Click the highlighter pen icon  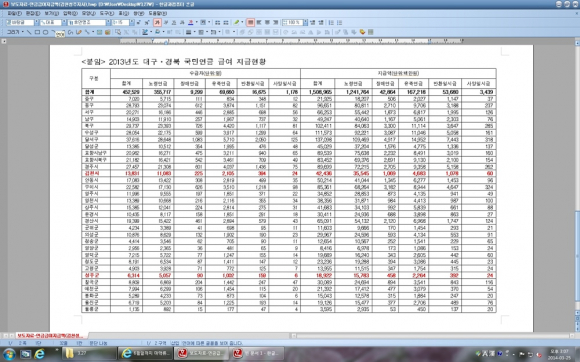(237, 23)
